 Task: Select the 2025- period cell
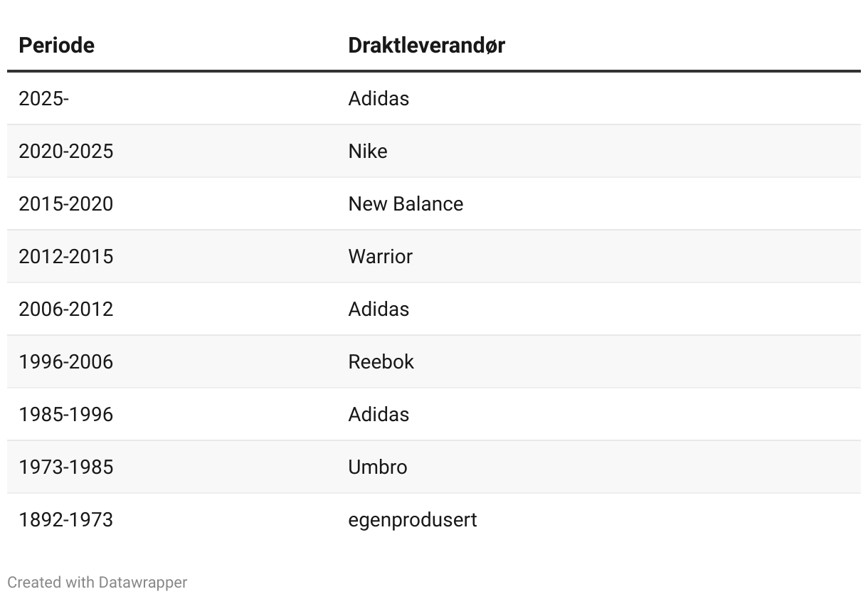click(x=44, y=98)
